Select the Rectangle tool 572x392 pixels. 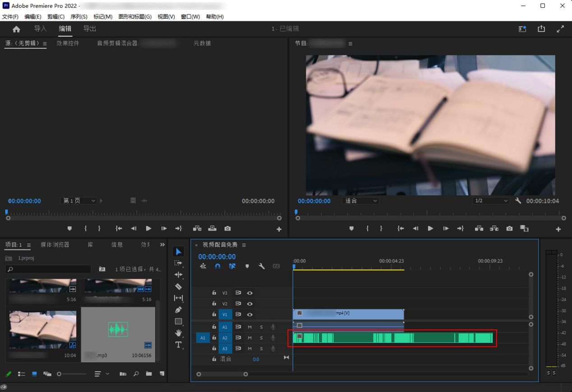[178, 322]
